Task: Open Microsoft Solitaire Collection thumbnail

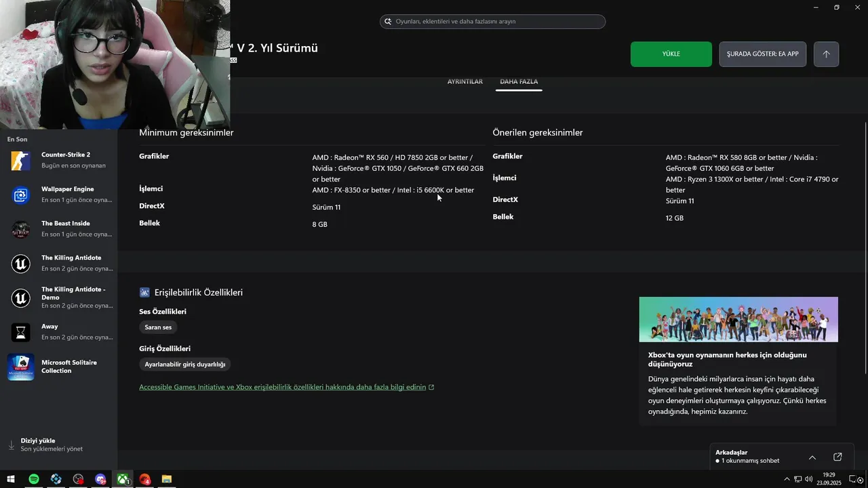Action: tap(21, 367)
